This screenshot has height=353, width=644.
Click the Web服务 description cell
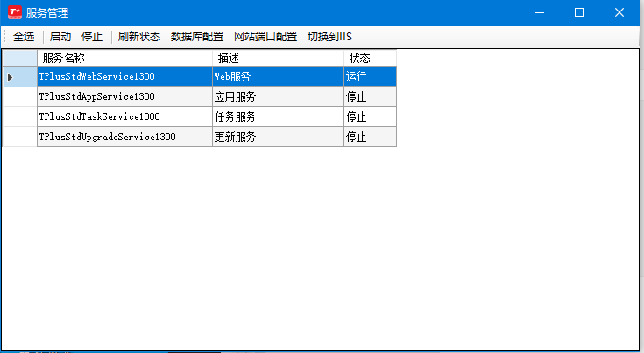tap(278, 76)
